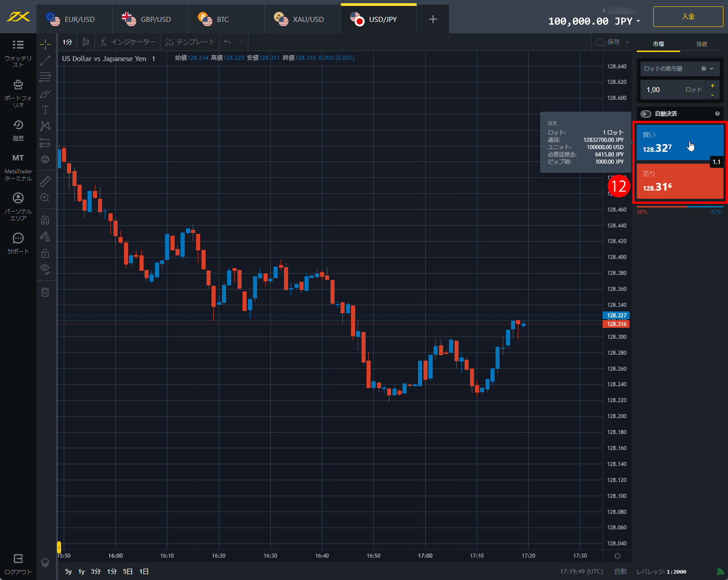Open candlestick chart type icon

(86, 42)
